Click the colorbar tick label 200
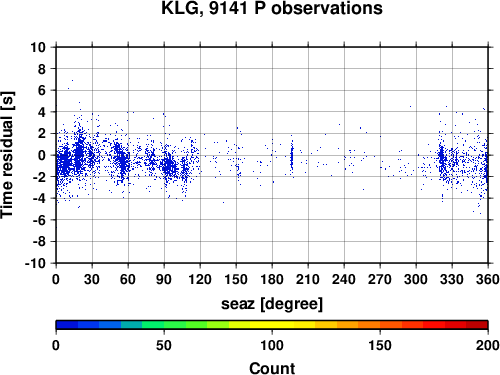The height and width of the screenshot is (375, 500). pos(488,345)
